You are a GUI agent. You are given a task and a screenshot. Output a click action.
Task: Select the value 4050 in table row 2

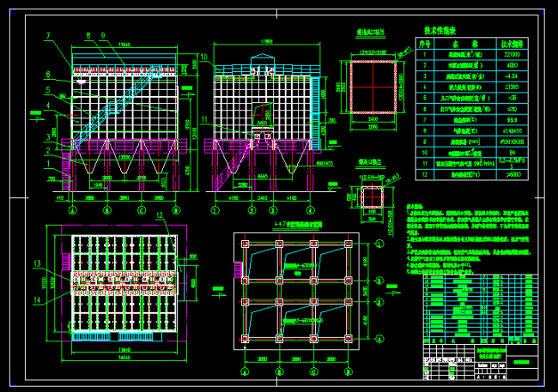click(512, 65)
